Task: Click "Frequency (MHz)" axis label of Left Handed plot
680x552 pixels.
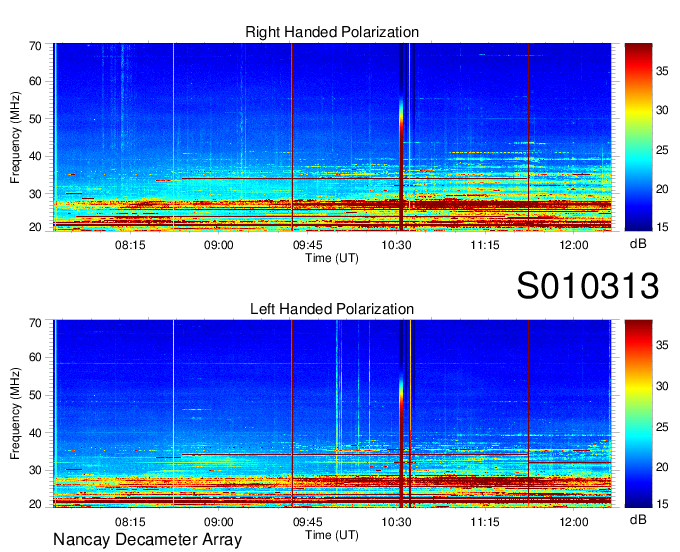Action: [x=15, y=414]
